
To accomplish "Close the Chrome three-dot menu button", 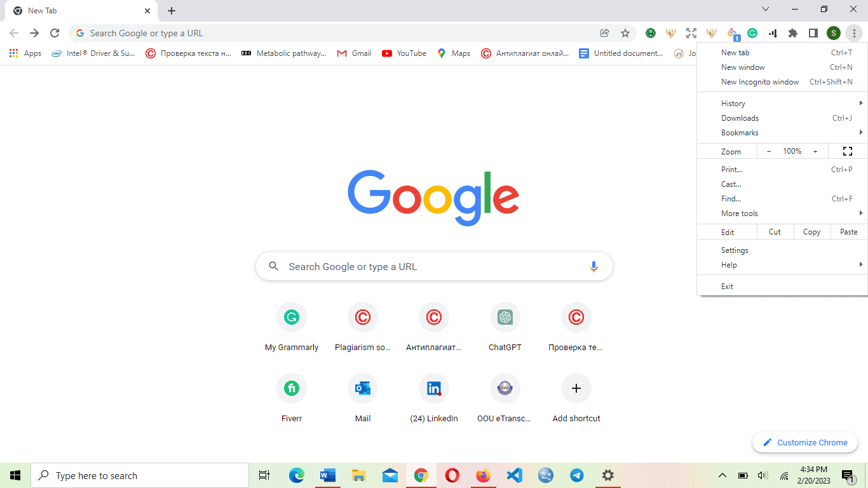I will pos(854,33).
